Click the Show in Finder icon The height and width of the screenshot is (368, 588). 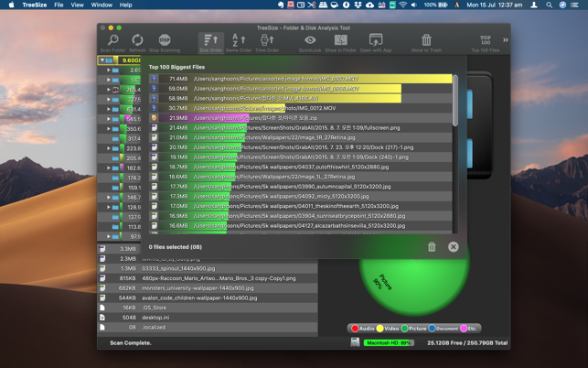[340, 39]
